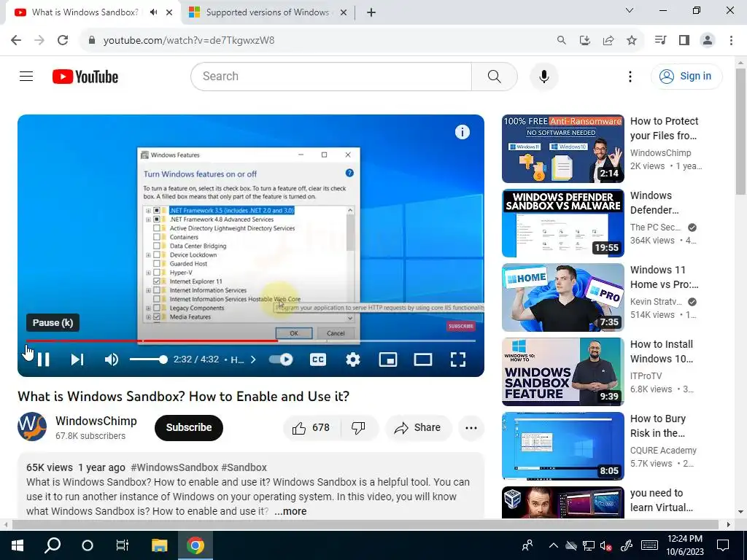Open notification center icon
The height and width of the screenshot is (560, 747).
[723, 545]
